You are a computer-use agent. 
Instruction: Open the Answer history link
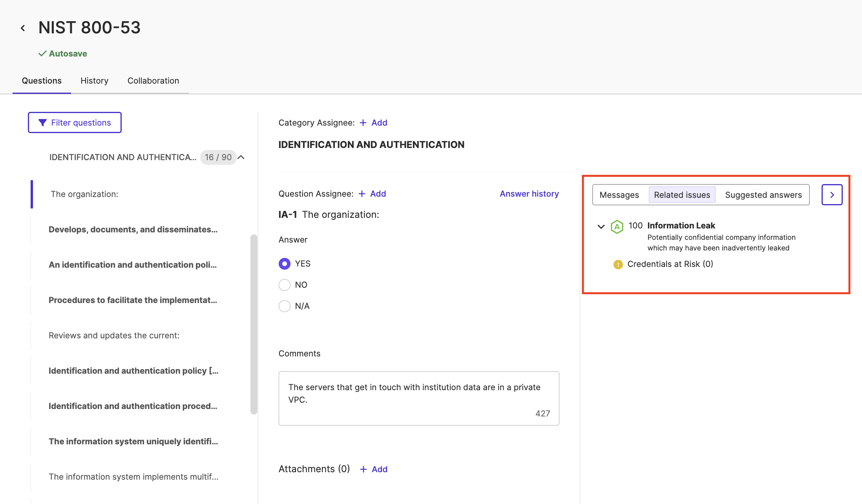tap(529, 194)
